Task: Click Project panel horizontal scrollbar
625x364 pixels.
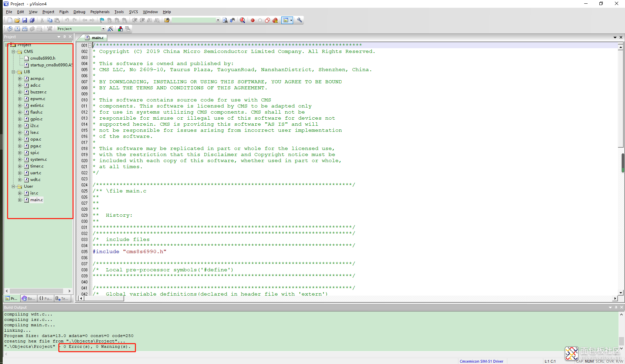Action: point(36,291)
